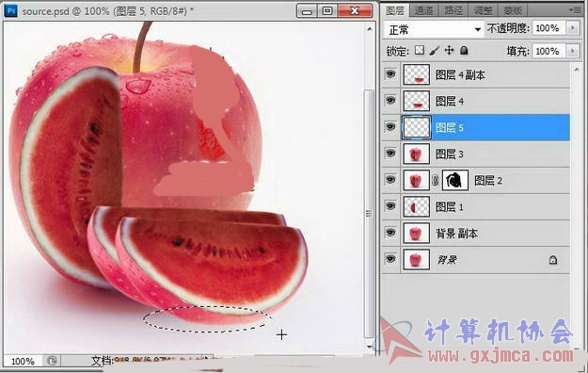Switch to the 通道 tab
Image resolution: width=588 pixels, height=373 pixels.
424,10
